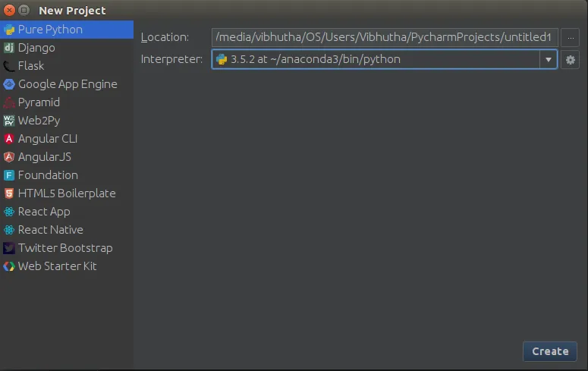The height and width of the screenshot is (371, 588).
Task: Choose Django project type
Action: click(67, 48)
